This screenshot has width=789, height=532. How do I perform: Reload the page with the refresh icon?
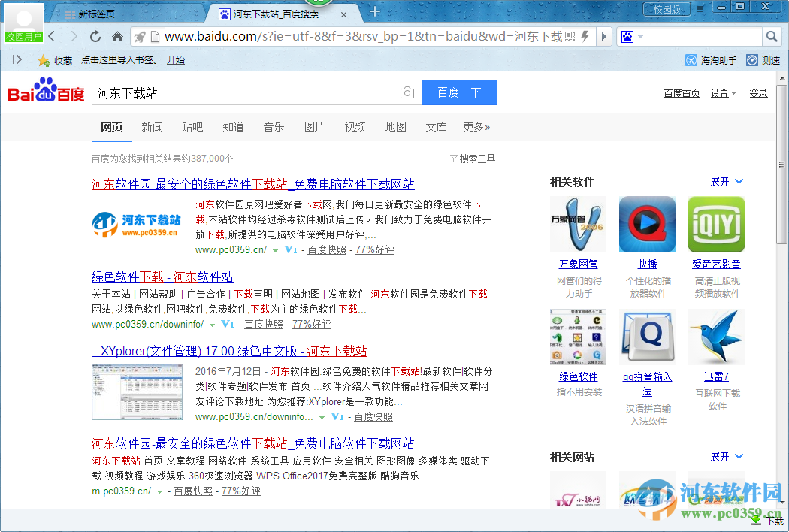click(95, 36)
